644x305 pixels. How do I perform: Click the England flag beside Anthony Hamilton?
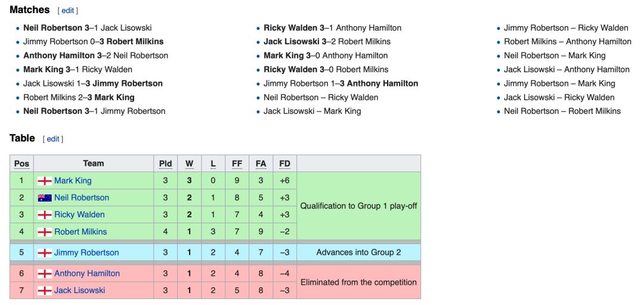[45, 274]
